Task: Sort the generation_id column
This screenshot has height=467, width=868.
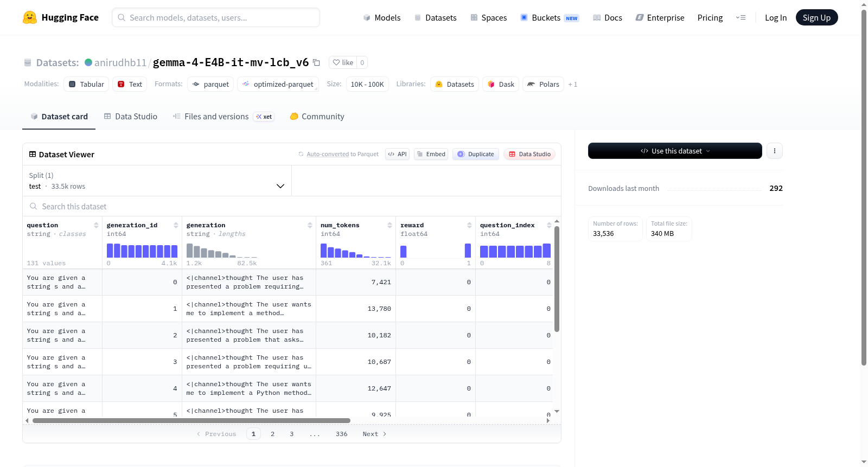Action: tap(176, 225)
